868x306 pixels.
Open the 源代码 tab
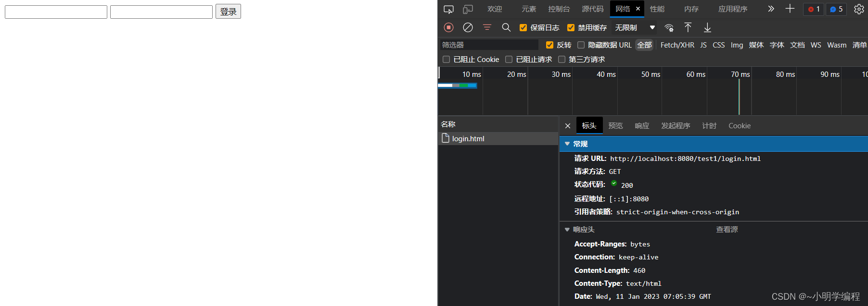coord(592,9)
